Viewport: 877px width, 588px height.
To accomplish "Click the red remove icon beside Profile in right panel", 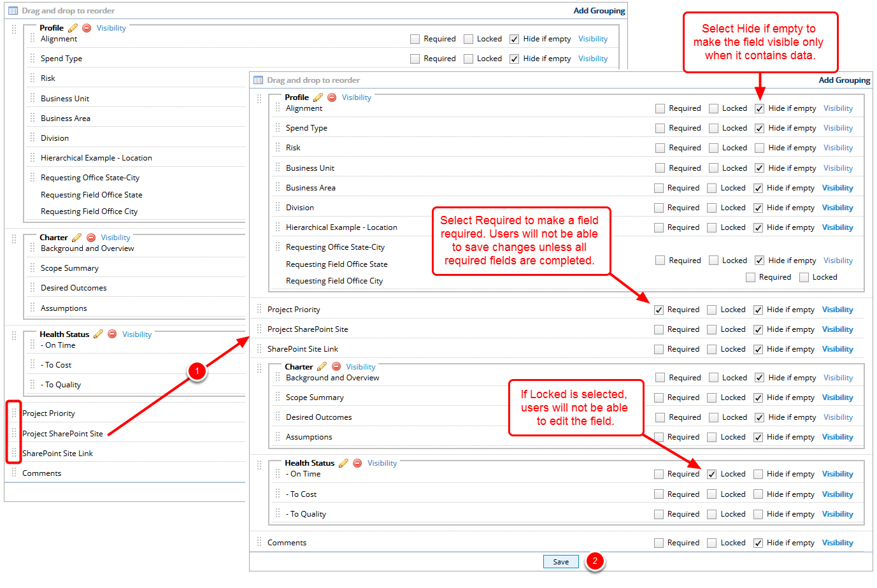I will click(x=332, y=97).
